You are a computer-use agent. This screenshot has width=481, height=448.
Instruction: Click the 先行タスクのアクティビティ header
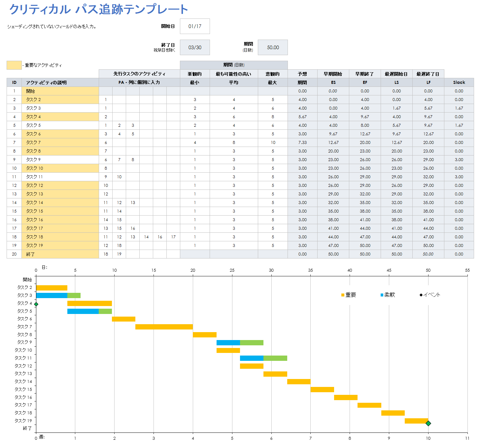(x=139, y=74)
